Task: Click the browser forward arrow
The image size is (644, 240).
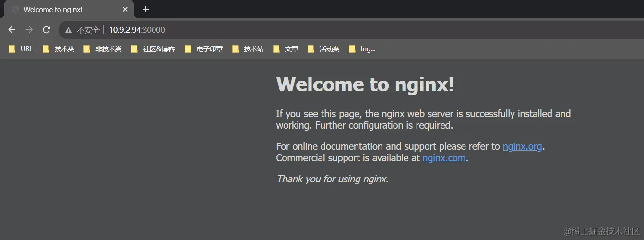Action: tap(29, 30)
